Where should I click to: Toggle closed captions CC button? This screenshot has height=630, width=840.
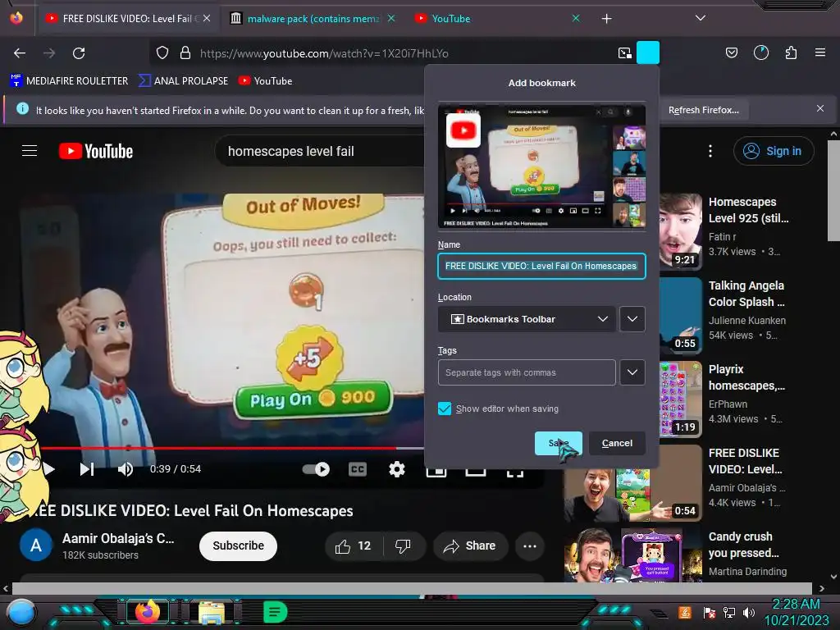[x=358, y=469]
